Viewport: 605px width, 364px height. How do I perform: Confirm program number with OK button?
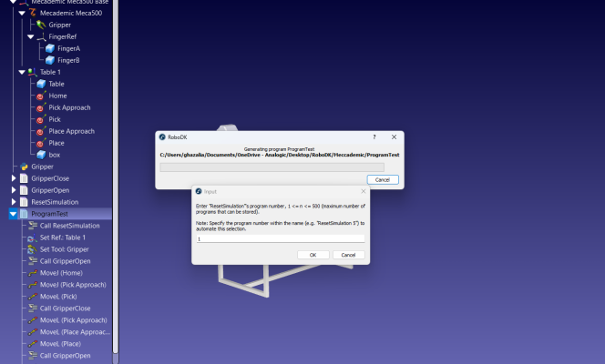[313, 255]
